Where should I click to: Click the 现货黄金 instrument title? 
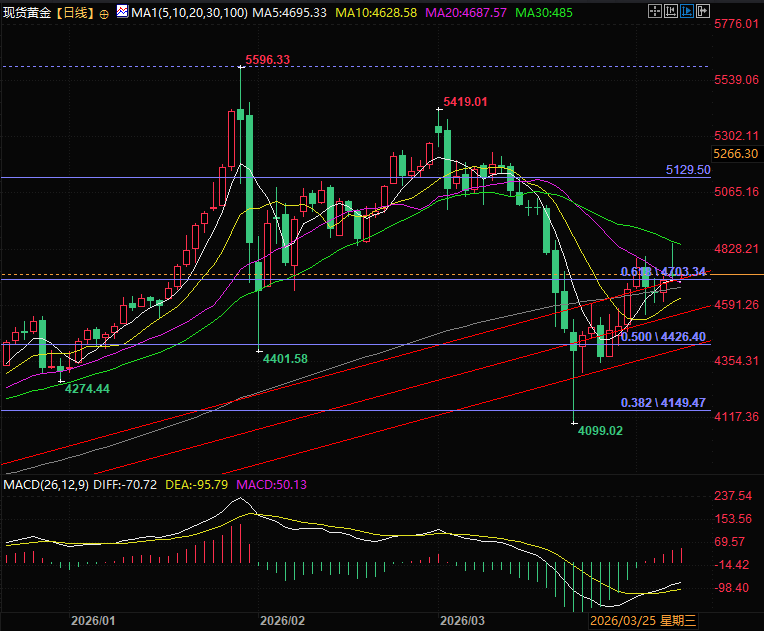coord(26,13)
